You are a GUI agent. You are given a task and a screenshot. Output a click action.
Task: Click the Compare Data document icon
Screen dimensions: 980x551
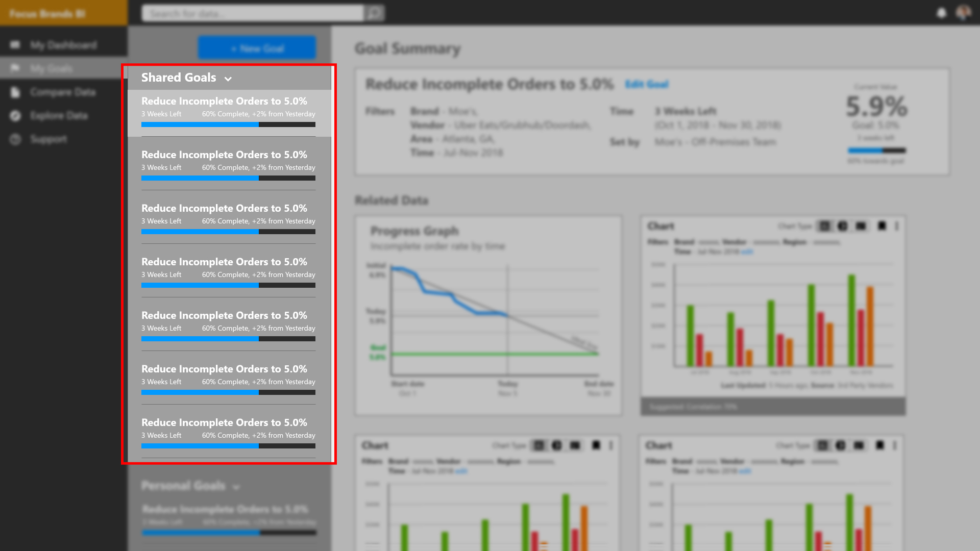[x=15, y=92]
